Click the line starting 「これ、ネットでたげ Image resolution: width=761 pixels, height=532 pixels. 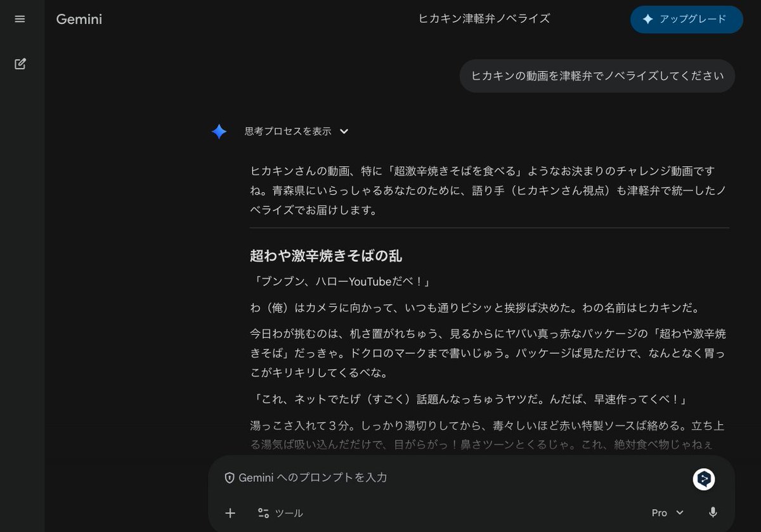point(469,399)
